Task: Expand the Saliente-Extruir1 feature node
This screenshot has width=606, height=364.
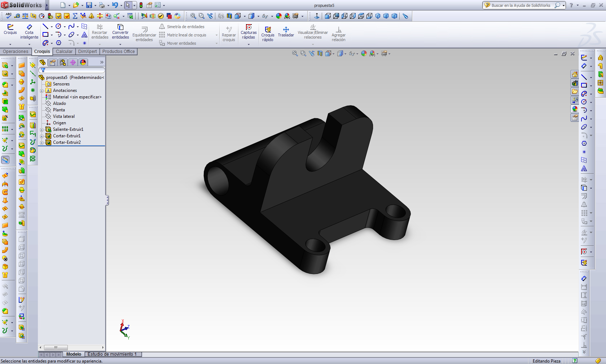Action: pyautogui.click(x=42, y=130)
